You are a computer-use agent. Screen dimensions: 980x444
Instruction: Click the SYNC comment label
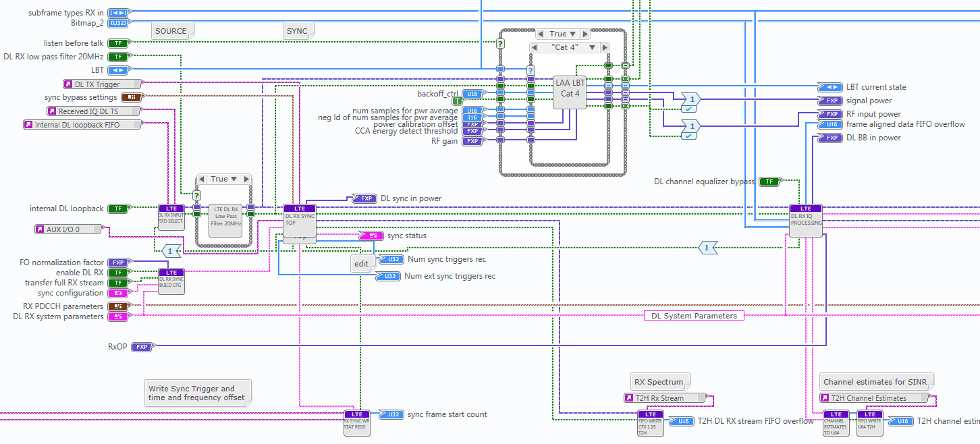click(297, 31)
